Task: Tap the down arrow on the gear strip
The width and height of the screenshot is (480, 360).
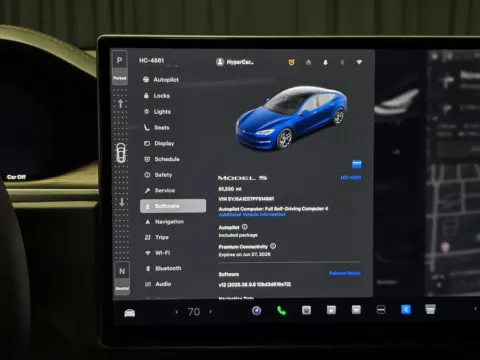Action: pos(122,202)
